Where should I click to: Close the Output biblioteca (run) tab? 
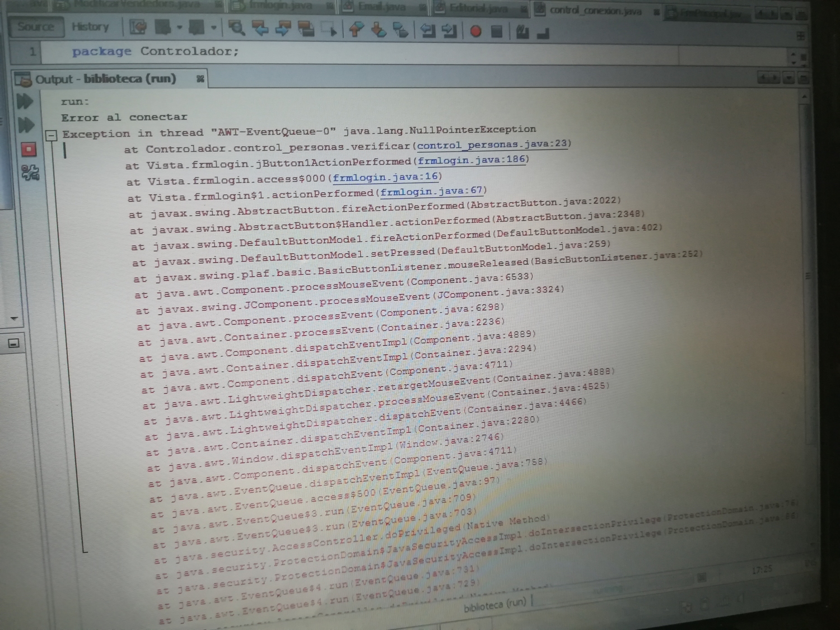coord(200,79)
